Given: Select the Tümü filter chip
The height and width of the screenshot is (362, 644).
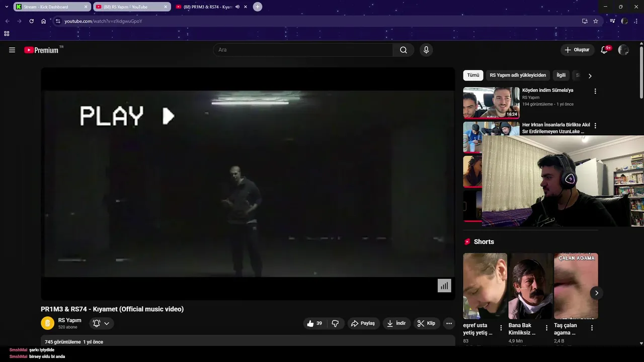Looking at the screenshot, I should tap(473, 75).
